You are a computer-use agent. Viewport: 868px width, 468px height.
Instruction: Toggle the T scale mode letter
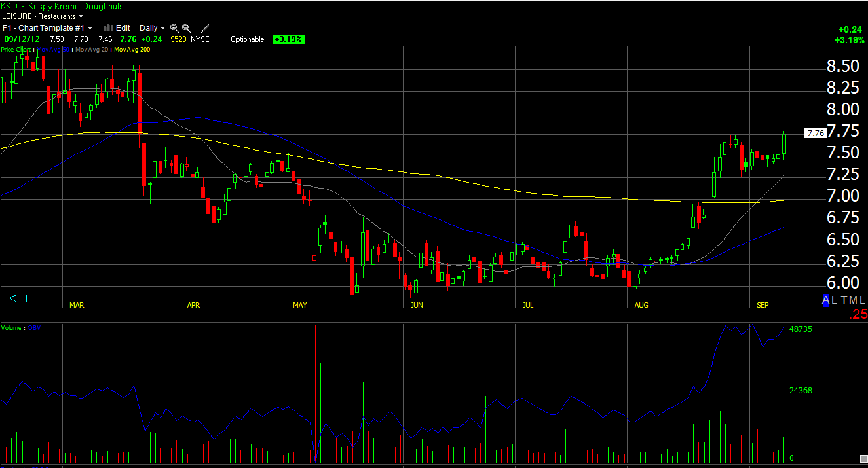(x=845, y=300)
